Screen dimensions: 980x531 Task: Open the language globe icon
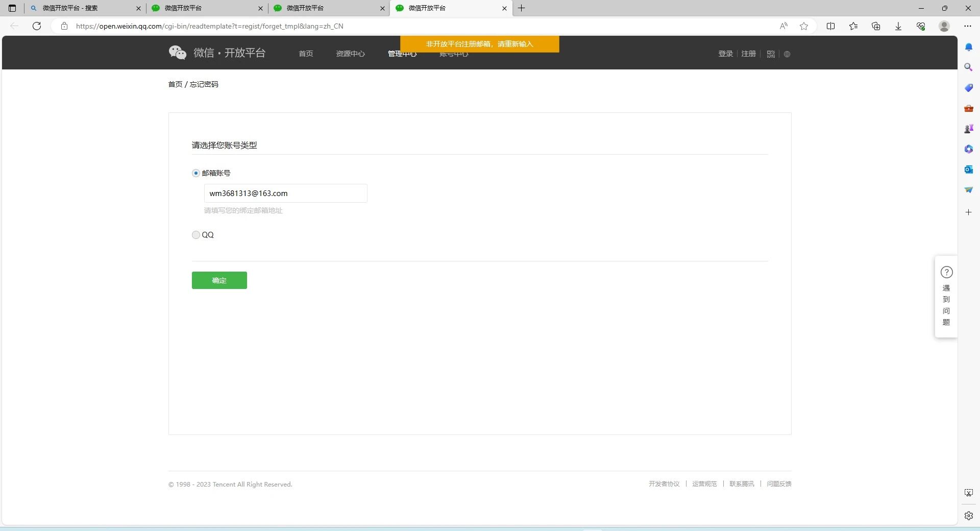pos(787,54)
